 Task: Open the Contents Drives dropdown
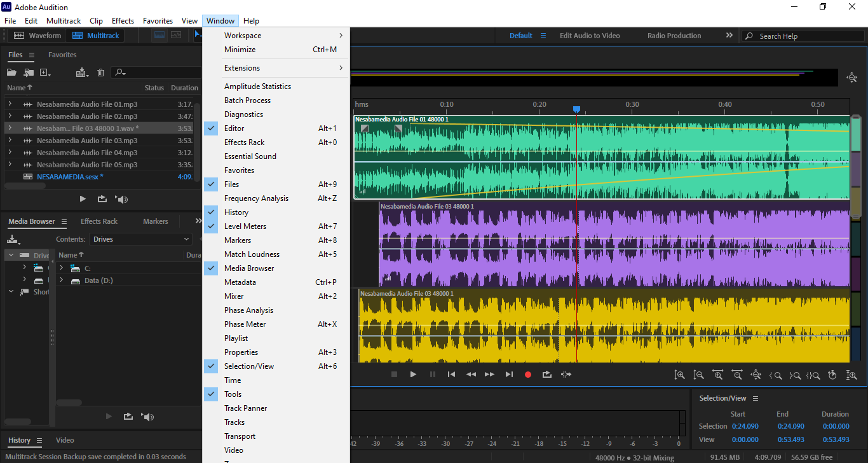(x=140, y=239)
